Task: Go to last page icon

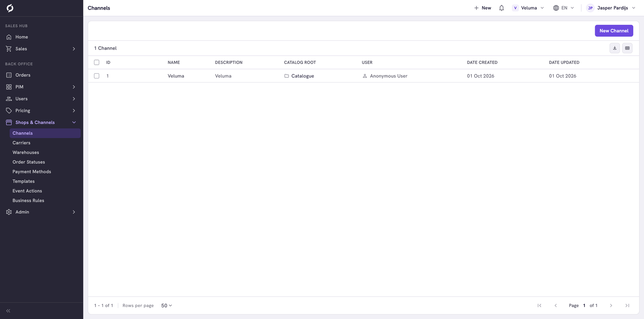Action: 627,306
